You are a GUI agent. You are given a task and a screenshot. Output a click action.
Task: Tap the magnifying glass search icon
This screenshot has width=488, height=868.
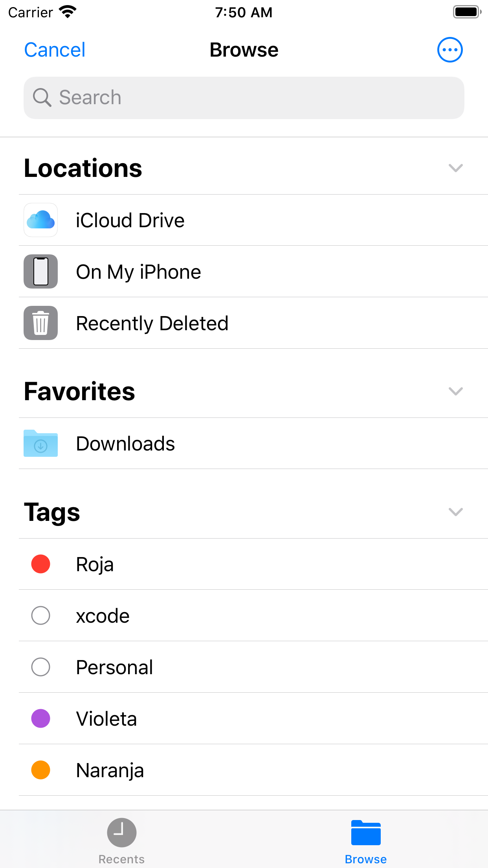pyautogui.click(x=42, y=97)
